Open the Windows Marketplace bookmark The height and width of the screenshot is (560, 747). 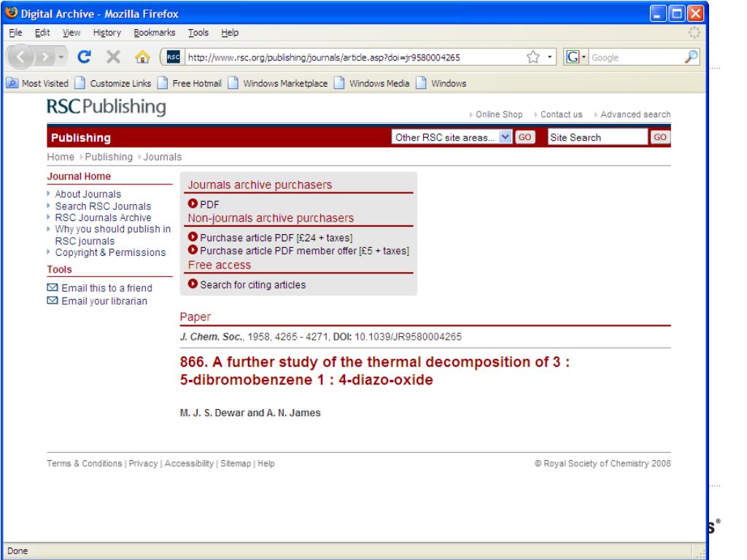tap(278, 83)
